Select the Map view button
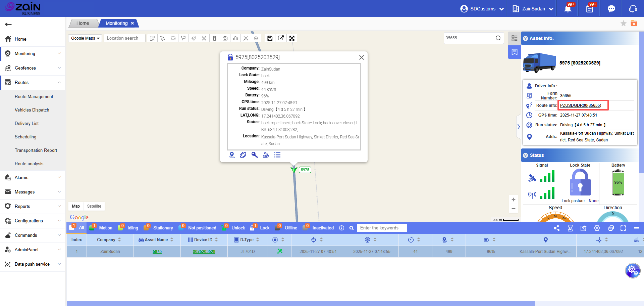Image resolution: width=644 pixels, height=306 pixels. pyautogui.click(x=76, y=206)
